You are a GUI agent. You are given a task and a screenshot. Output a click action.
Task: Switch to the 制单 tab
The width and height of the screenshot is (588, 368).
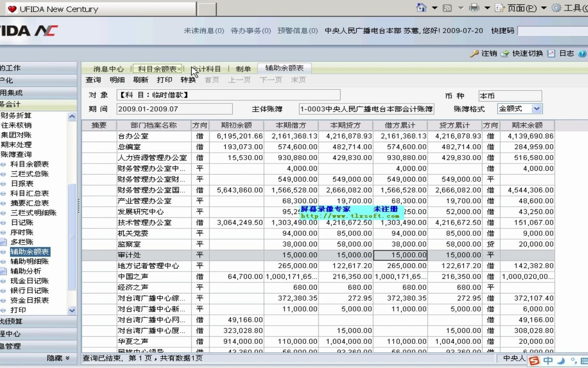pyautogui.click(x=243, y=69)
